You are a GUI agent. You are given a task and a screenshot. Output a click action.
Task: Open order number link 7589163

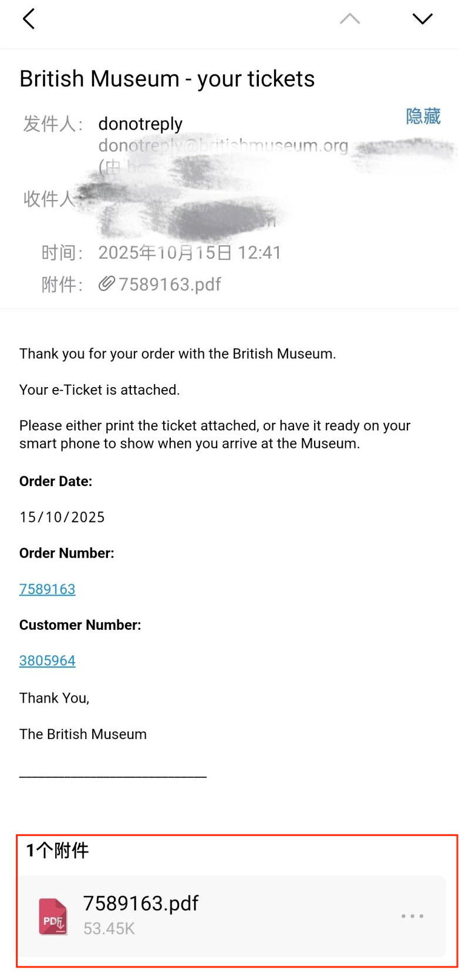48,589
